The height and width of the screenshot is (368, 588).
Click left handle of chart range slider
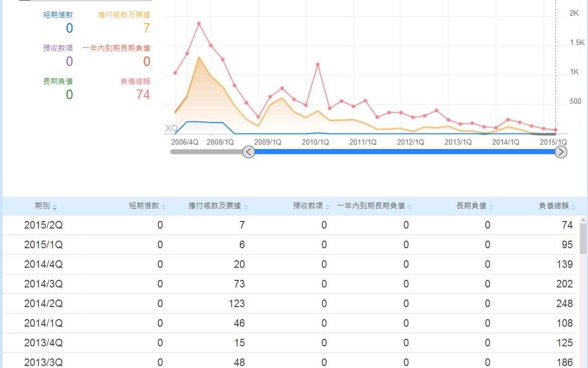(x=248, y=152)
